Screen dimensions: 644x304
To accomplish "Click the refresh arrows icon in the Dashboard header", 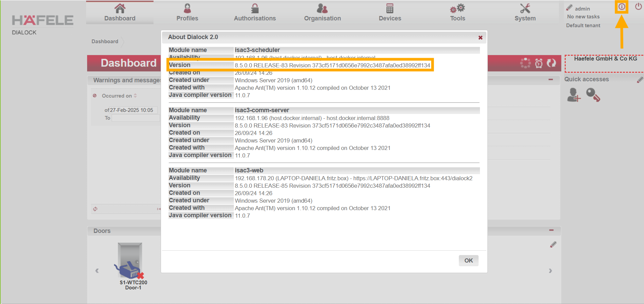I will 551,63.
